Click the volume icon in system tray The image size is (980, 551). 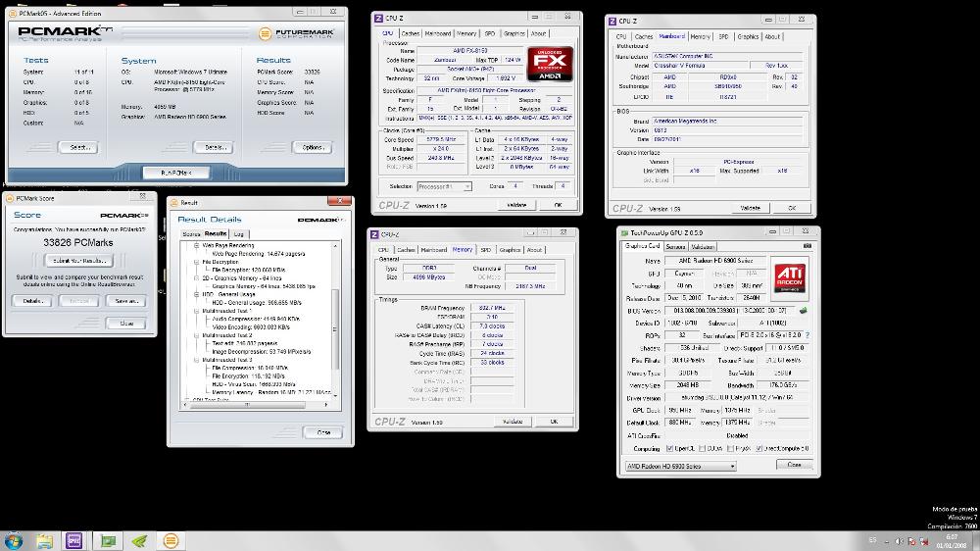tap(899, 541)
